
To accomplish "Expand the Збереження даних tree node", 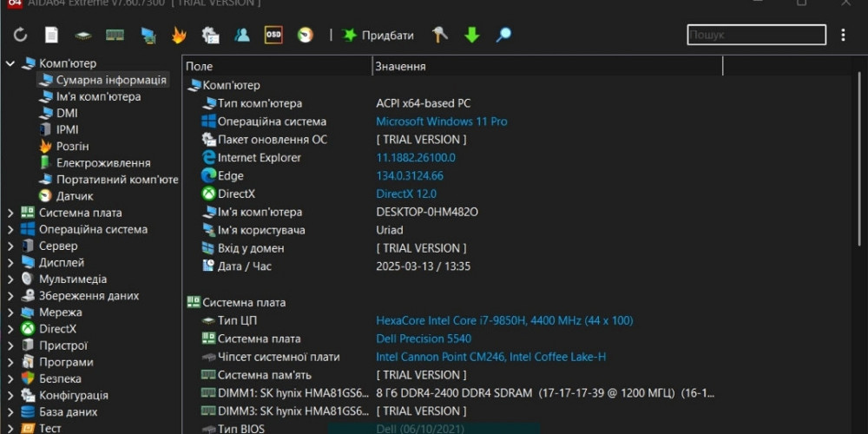I will pyautogui.click(x=10, y=296).
